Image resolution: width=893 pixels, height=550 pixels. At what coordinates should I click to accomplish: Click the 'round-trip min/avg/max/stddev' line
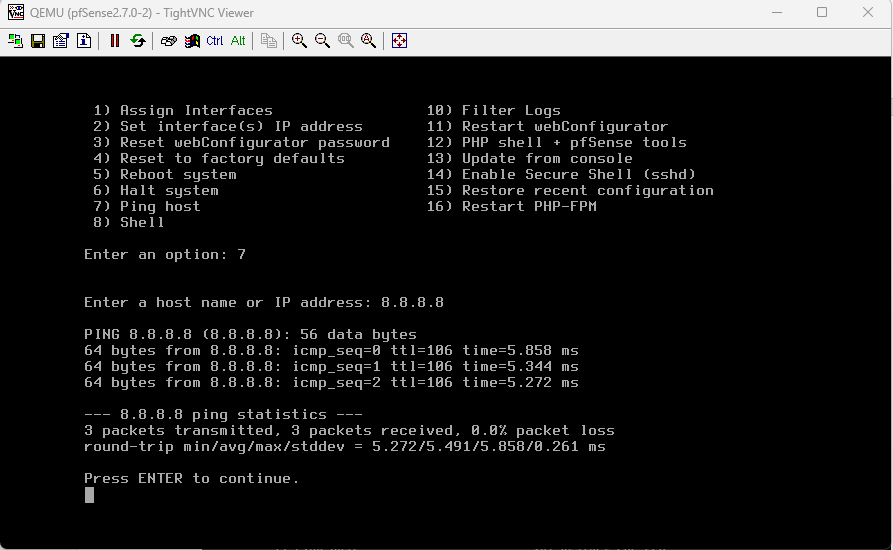(x=345, y=446)
